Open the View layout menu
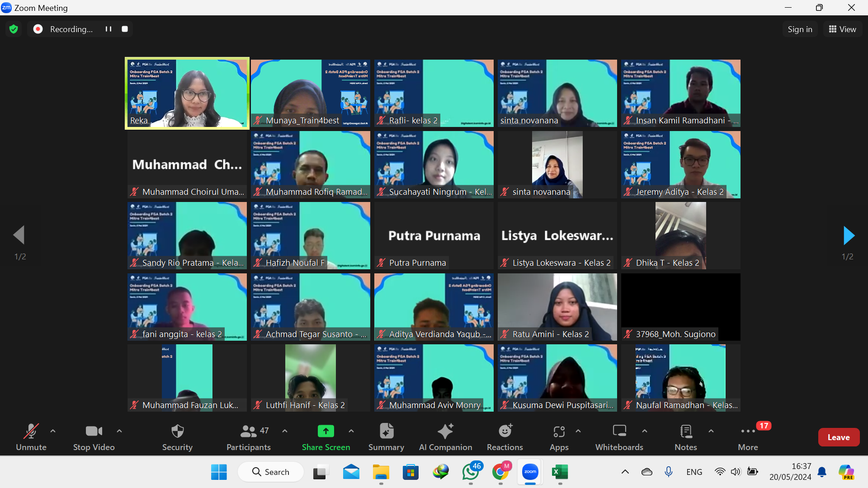Image resolution: width=868 pixels, height=488 pixels. tap(842, 29)
